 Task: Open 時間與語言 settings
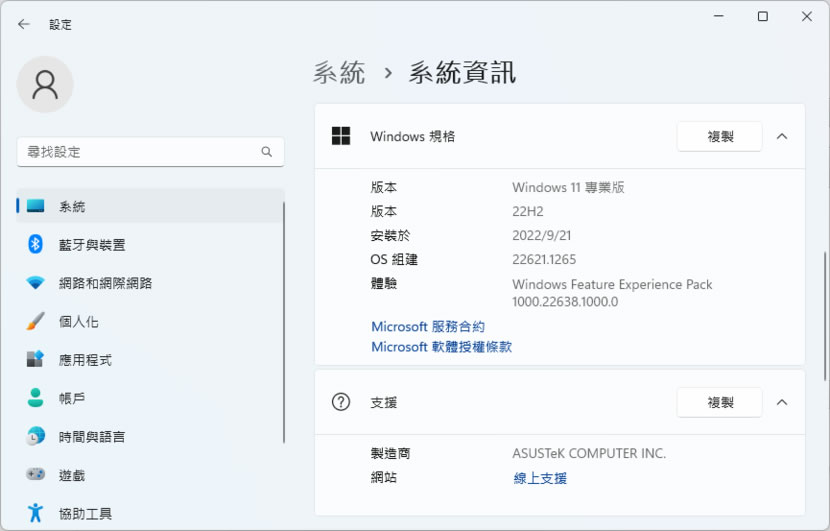click(x=150, y=436)
